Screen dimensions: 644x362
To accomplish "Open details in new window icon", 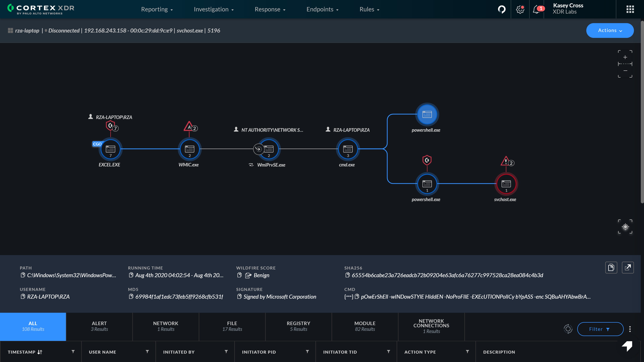I will [x=628, y=268].
